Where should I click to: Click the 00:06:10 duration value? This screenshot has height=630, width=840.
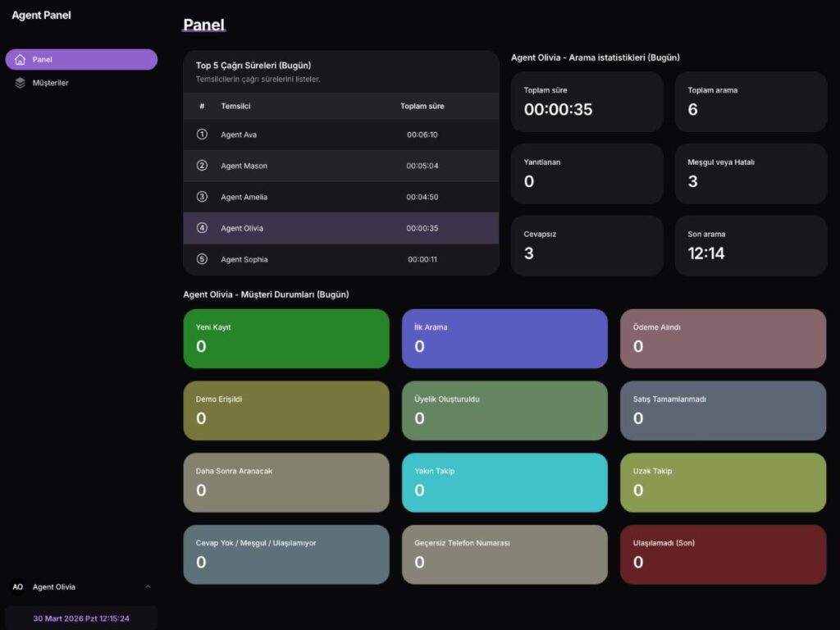(422, 135)
